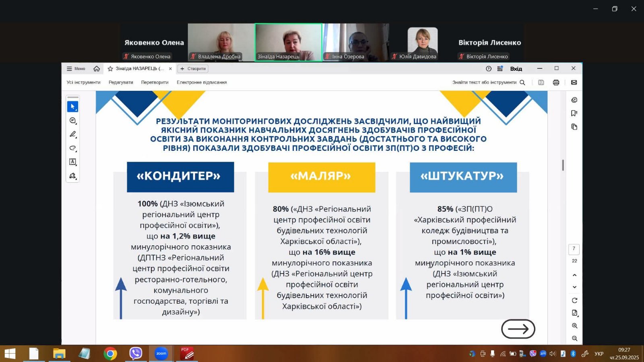Open the Меню hamburger menu
The width and height of the screenshot is (644, 362).
coord(76,69)
